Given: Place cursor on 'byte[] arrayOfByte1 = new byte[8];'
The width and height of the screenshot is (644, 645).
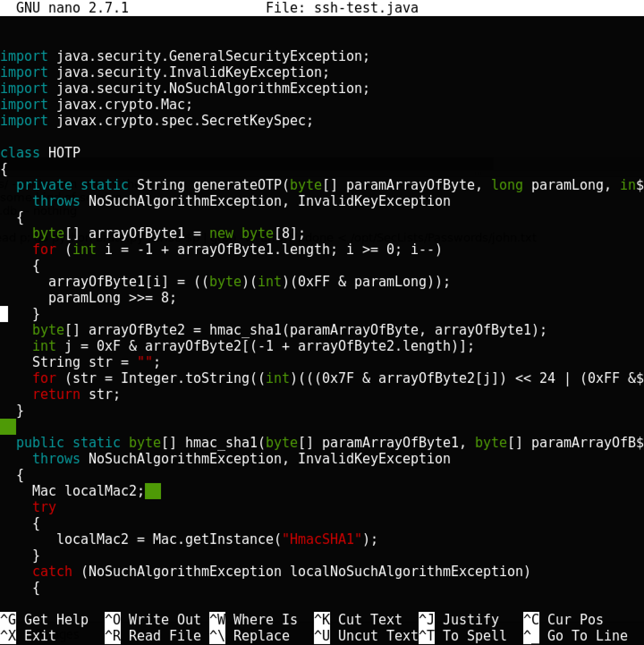Looking at the screenshot, I should tap(169, 233).
